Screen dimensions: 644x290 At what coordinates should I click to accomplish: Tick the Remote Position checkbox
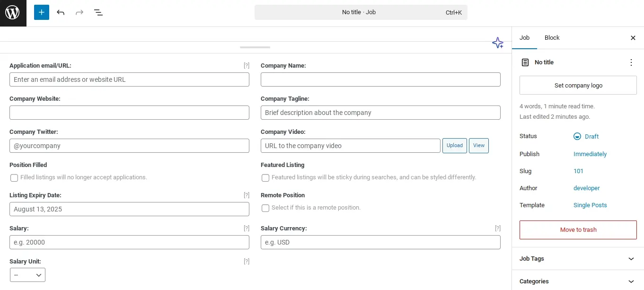coord(265,208)
